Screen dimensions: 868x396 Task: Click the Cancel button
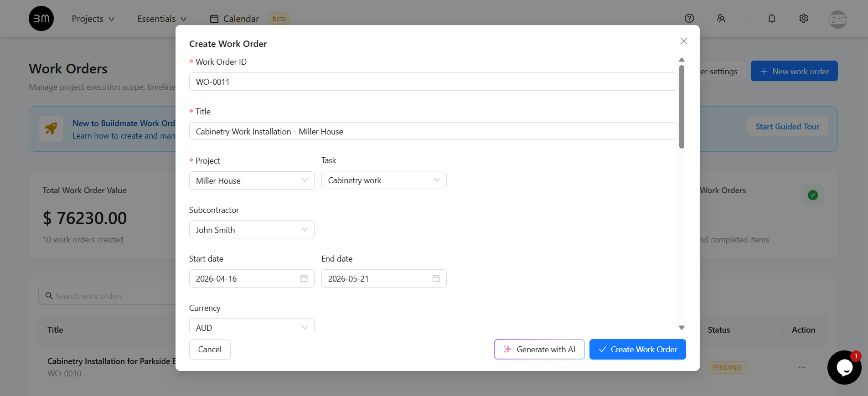point(210,350)
